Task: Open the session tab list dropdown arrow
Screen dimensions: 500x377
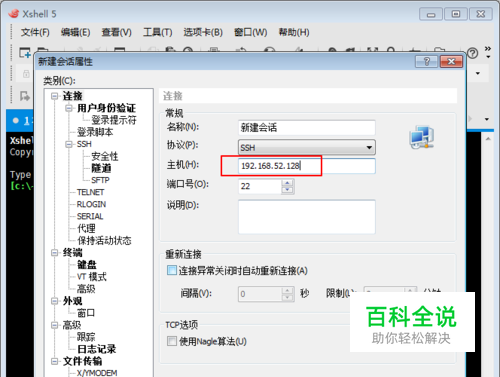Action: pyautogui.click(x=487, y=119)
